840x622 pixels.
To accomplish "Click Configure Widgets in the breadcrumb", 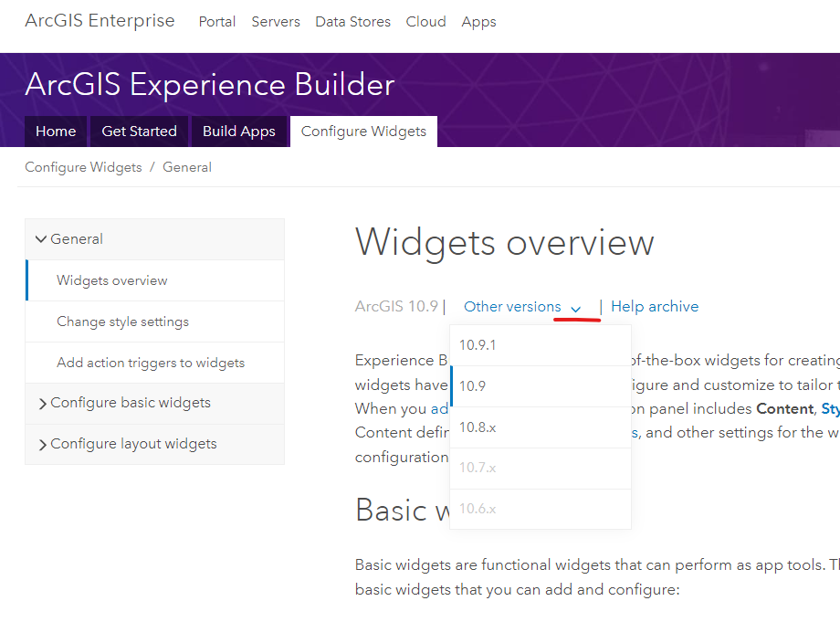I will point(82,166).
